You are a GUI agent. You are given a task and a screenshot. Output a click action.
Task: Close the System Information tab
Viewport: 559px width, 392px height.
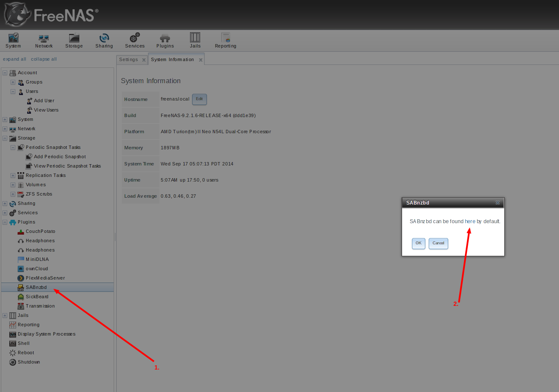(201, 60)
